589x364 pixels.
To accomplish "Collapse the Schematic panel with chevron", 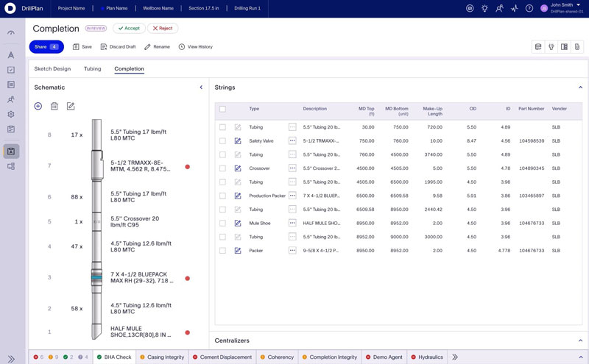I will click(201, 88).
